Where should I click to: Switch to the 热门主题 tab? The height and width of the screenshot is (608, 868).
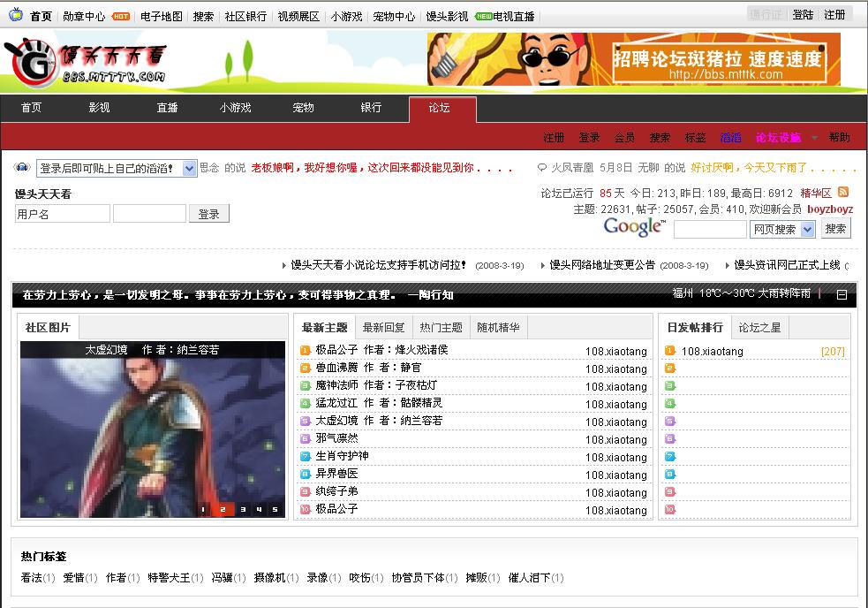coord(441,328)
